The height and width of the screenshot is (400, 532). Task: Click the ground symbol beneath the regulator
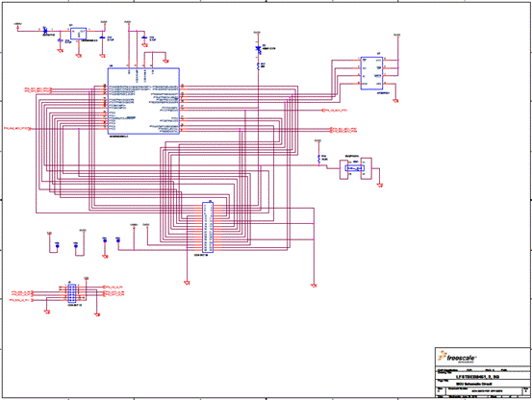(x=78, y=55)
